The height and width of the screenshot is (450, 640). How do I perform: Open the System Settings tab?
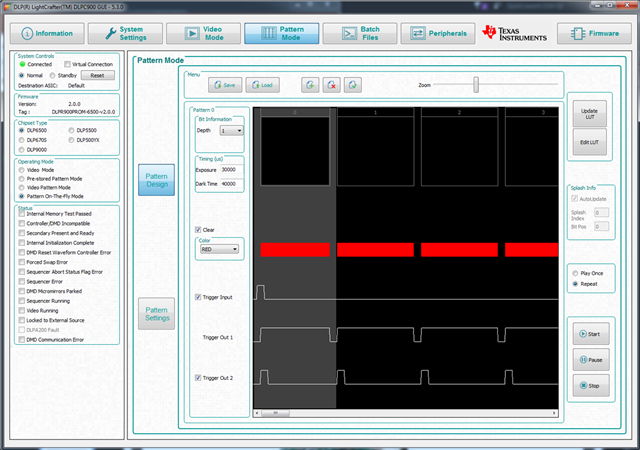[x=125, y=33]
